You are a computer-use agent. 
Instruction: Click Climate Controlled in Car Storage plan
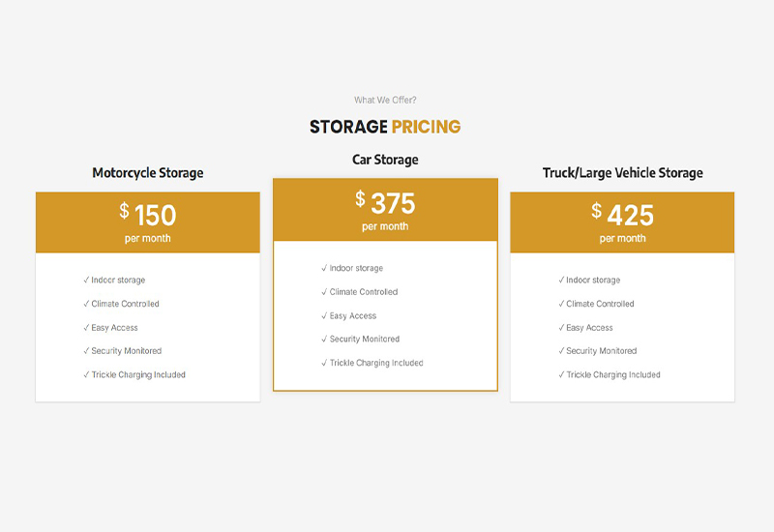click(x=363, y=292)
